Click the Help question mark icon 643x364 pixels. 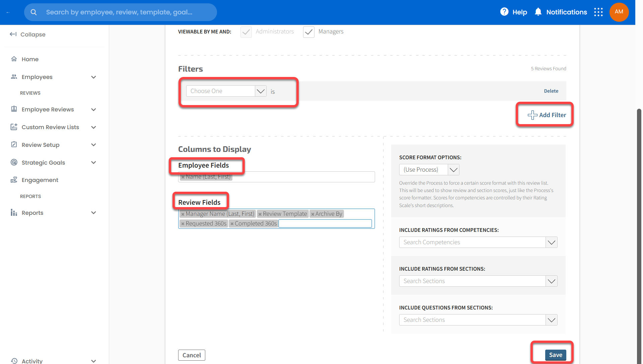point(504,12)
